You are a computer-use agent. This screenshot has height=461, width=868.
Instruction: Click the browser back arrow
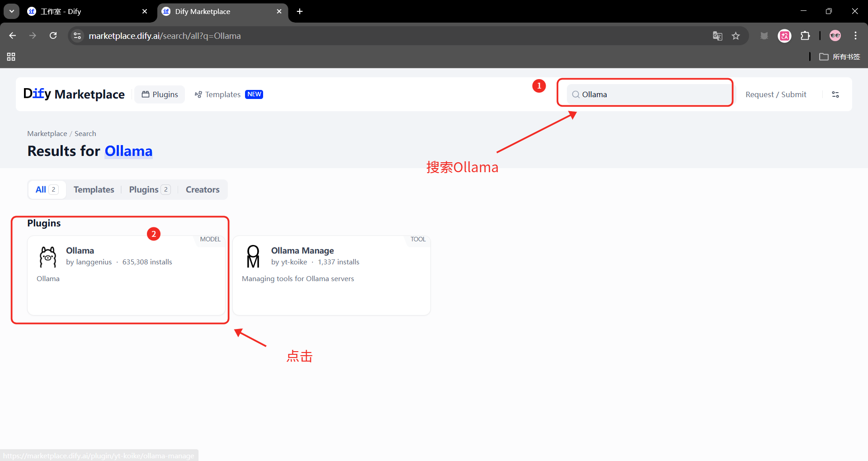13,36
